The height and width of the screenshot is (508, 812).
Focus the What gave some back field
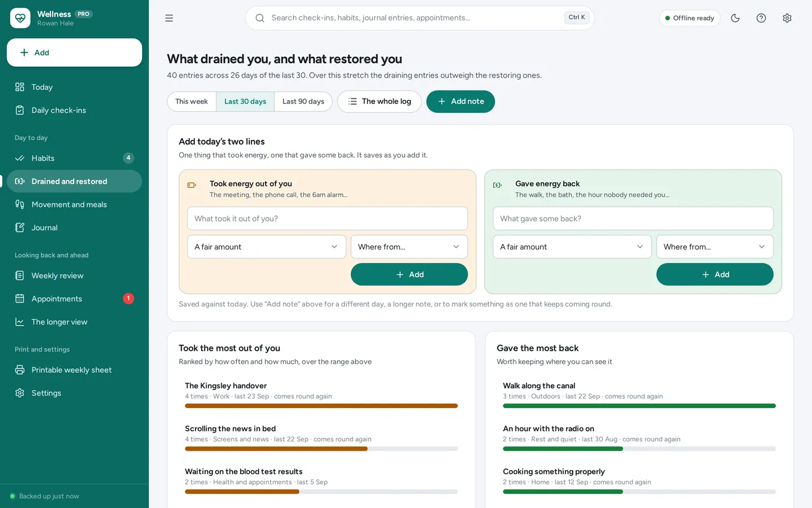(633, 219)
